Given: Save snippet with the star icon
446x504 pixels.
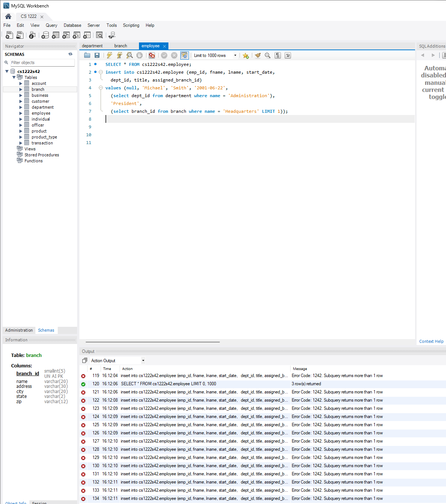Looking at the screenshot, I should coord(246,55).
